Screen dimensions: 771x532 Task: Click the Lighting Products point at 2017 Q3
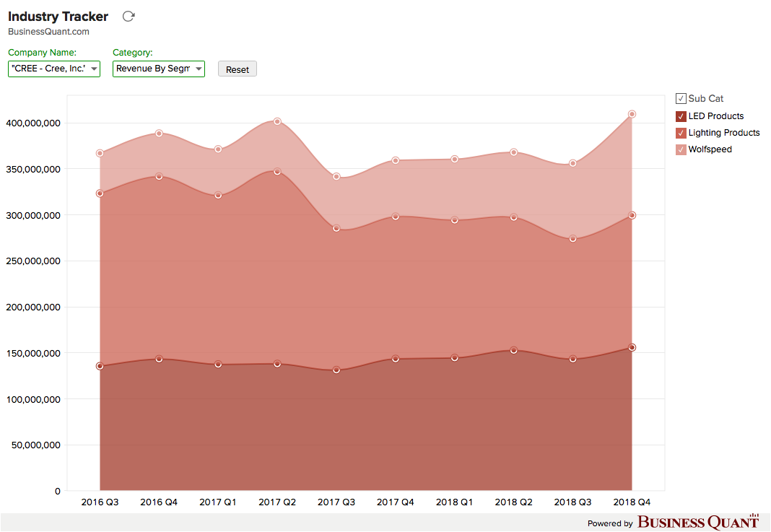click(x=336, y=229)
